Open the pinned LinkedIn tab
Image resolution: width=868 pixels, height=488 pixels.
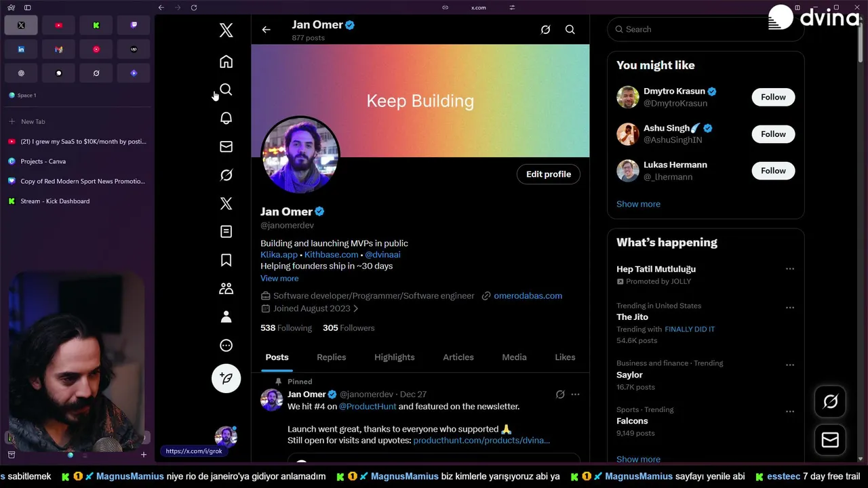tap(21, 49)
